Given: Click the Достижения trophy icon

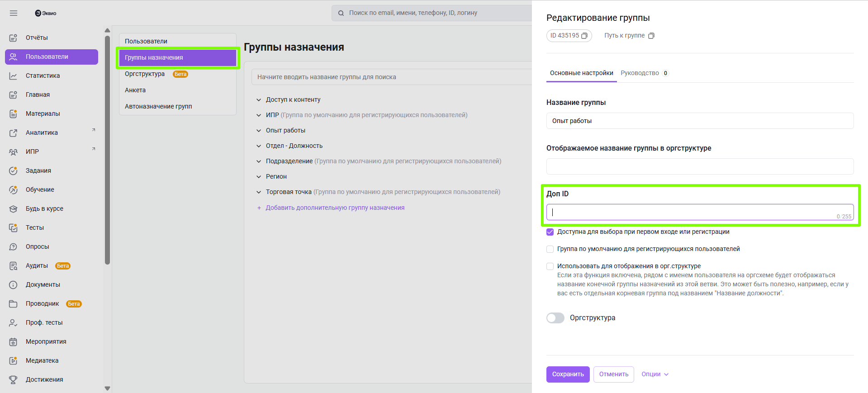Looking at the screenshot, I should click(13, 380).
